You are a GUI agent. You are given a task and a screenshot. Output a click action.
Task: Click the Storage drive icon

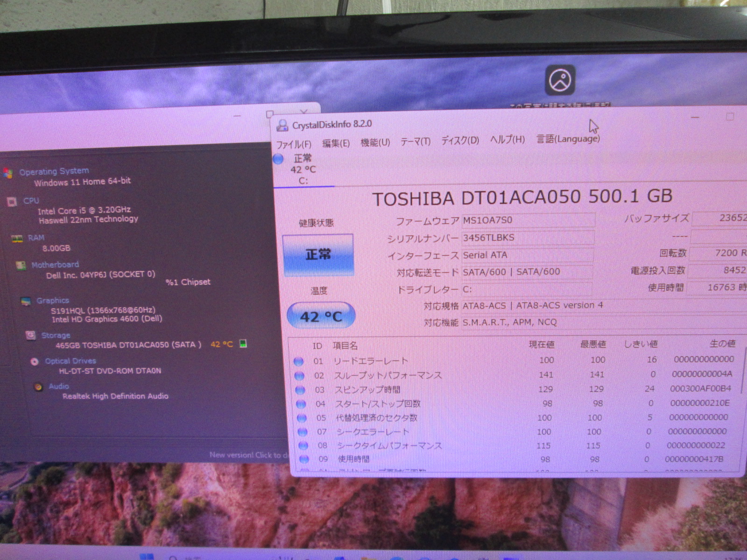pos(31,336)
